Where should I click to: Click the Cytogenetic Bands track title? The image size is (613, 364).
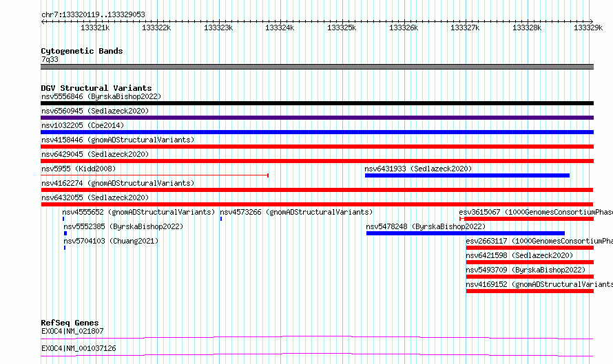tap(82, 51)
